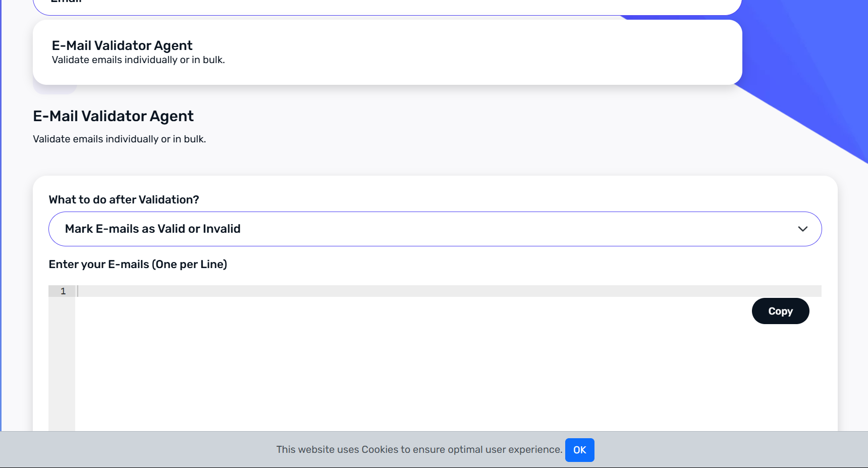Click the 'What to do after Validation?' label
The height and width of the screenshot is (468, 868).
124,200
